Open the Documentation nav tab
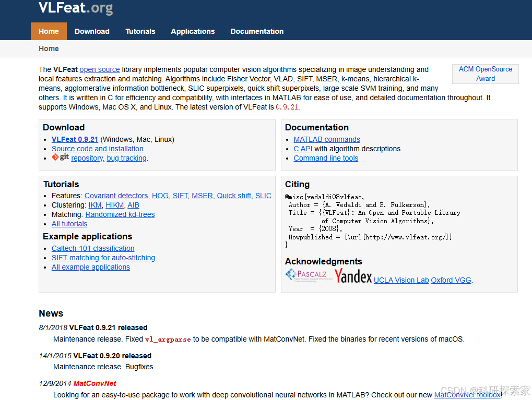The image size is (532, 400). [257, 31]
